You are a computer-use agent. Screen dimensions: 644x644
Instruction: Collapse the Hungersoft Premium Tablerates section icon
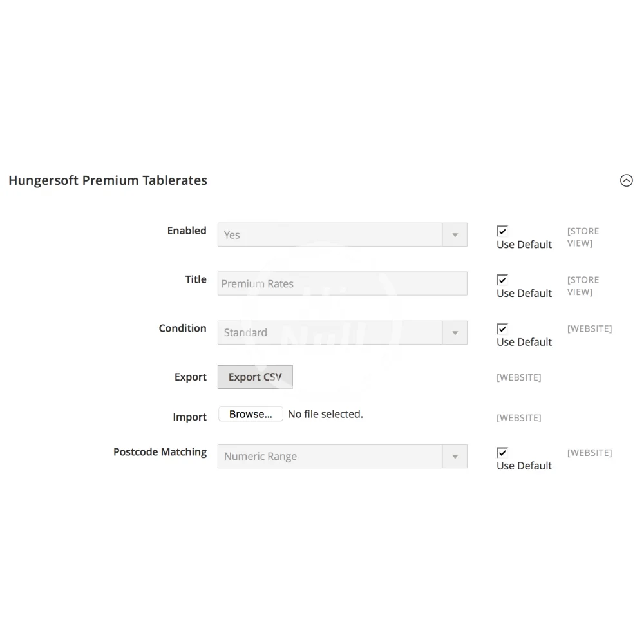coord(626,181)
